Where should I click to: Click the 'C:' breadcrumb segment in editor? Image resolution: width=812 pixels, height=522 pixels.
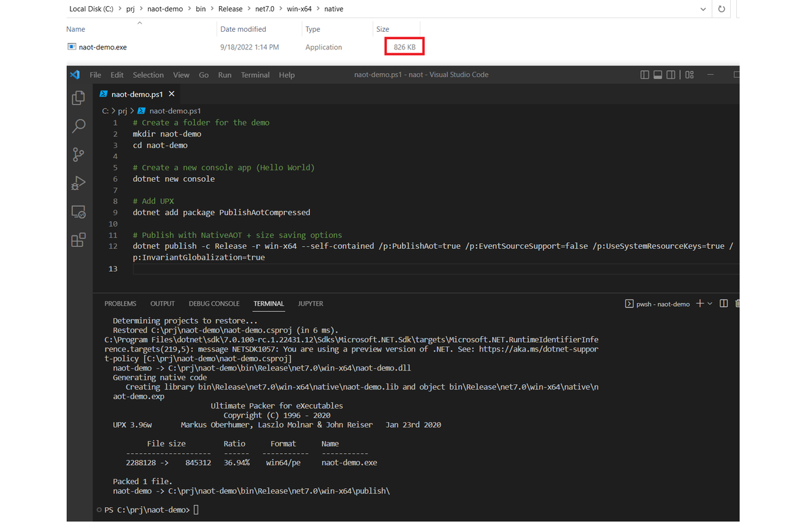(x=106, y=111)
